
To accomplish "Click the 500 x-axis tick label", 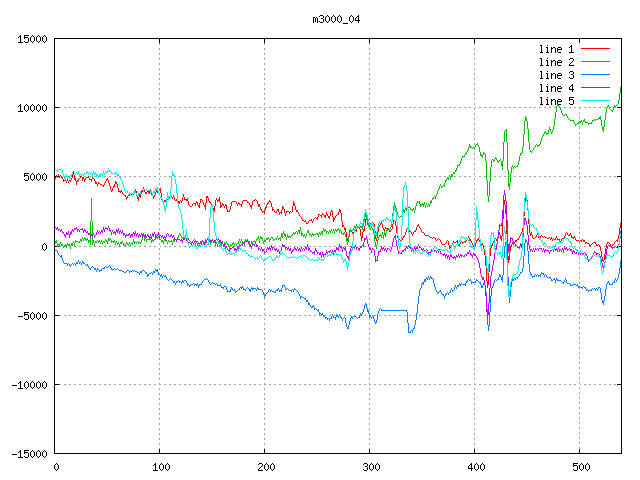I will point(579,467).
